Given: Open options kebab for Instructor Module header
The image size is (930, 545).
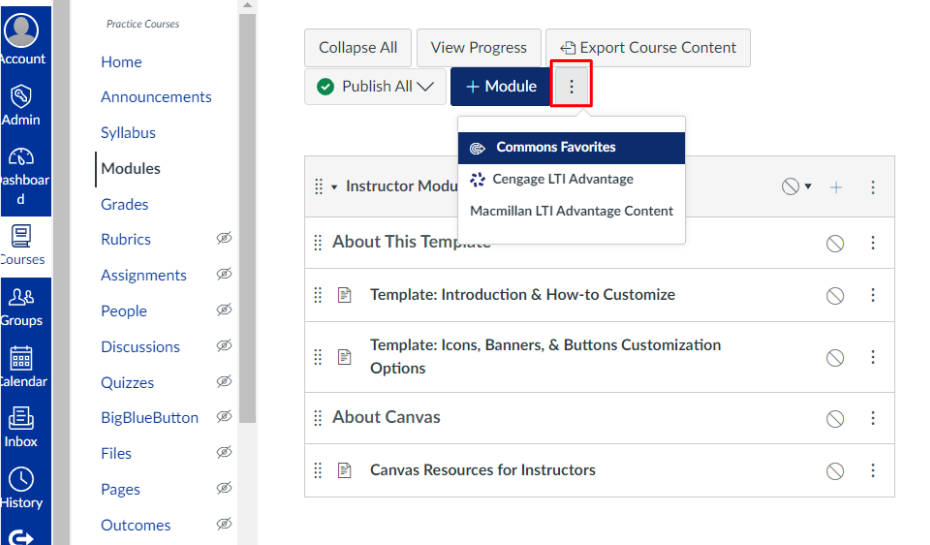Looking at the screenshot, I should point(872,187).
